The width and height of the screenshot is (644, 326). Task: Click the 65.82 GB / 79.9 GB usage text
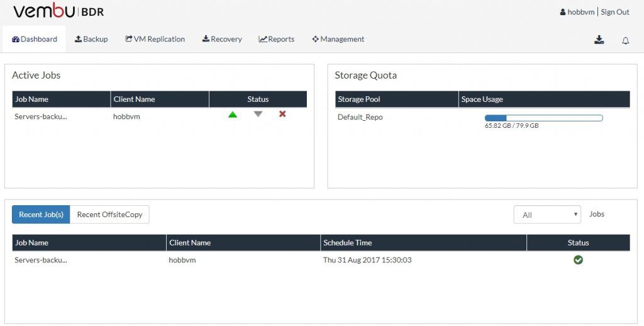coord(511,126)
